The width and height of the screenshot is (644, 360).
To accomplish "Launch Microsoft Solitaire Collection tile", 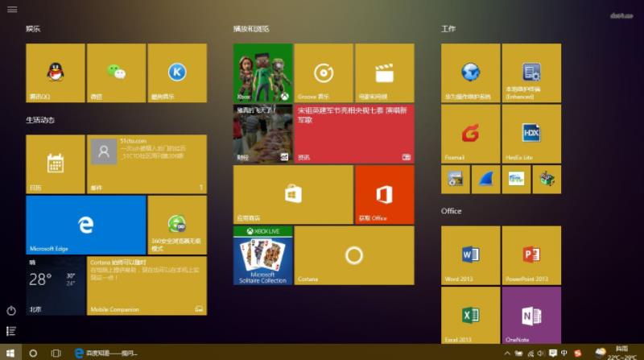I will pyautogui.click(x=263, y=255).
